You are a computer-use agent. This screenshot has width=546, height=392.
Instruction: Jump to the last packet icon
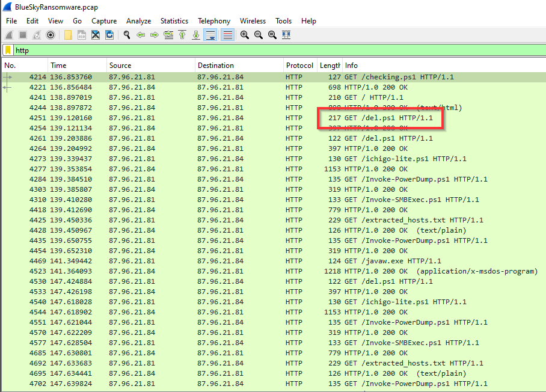pos(196,35)
